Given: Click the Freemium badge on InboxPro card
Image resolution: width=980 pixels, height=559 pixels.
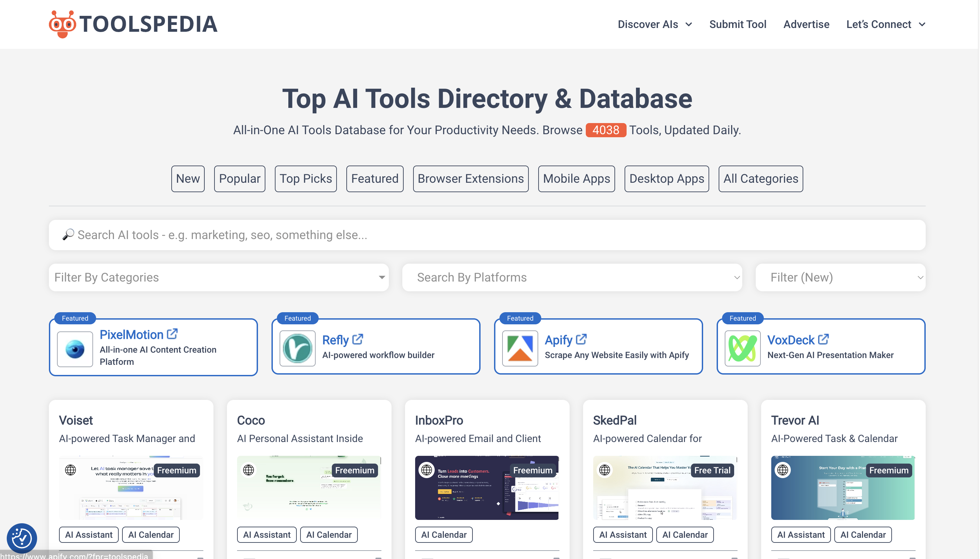Looking at the screenshot, I should [532, 470].
